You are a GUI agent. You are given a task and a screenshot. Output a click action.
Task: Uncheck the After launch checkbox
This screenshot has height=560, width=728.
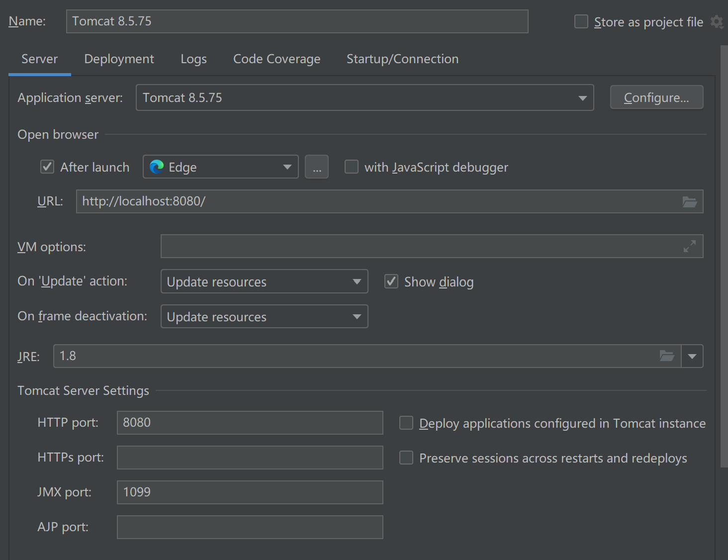tap(47, 167)
